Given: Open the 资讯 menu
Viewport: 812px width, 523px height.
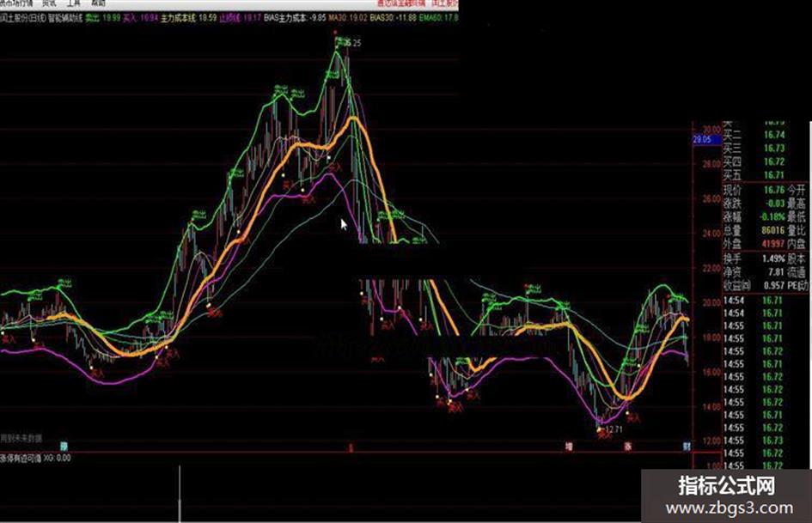Looking at the screenshot, I should click(x=49, y=3).
